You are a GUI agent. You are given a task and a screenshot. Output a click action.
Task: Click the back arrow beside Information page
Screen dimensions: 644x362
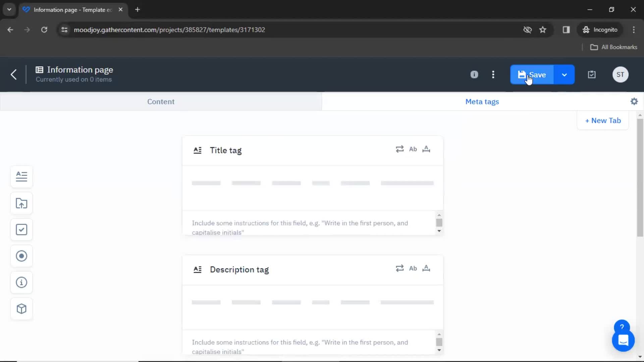13,74
